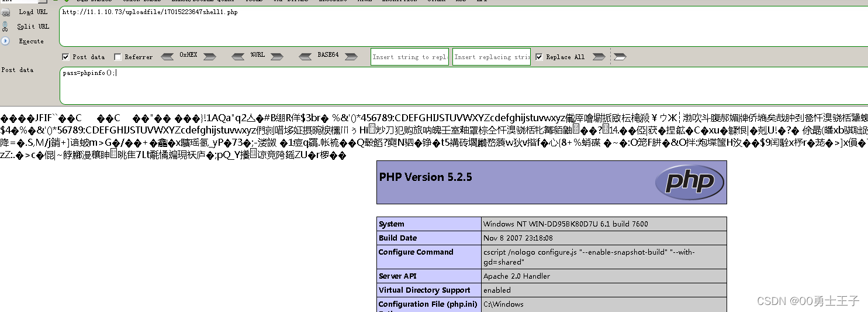Click the %URL decode left arrow
This screenshot has height=312, width=868.
tap(237, 57)
